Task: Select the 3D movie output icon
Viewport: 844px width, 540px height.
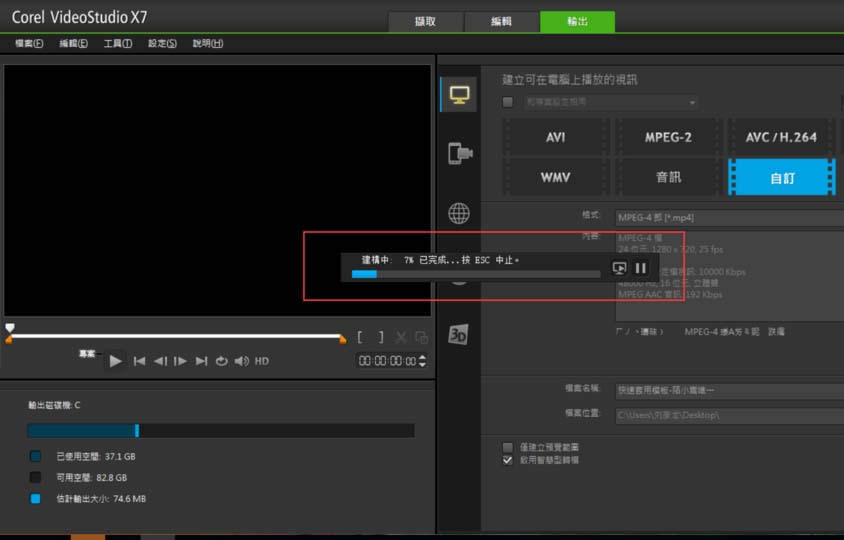Action: coord(459,334)
